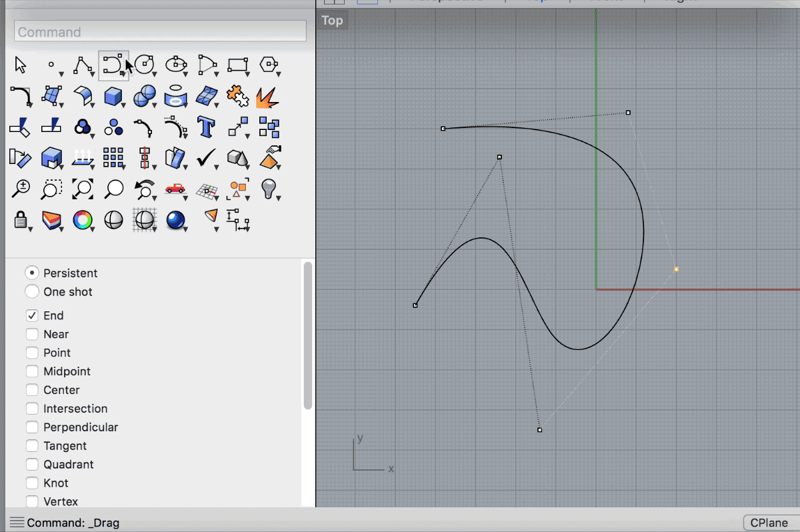The height and width of the screenshot is (532, 800).
Task: Expand the Polygon tool flyout arrow
Action: [x=278, y=73]
